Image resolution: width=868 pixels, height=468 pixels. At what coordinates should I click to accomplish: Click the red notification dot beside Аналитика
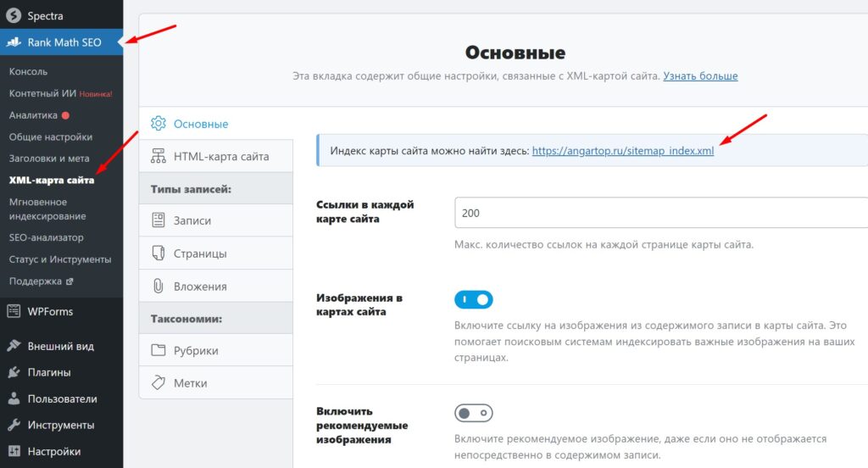pyautogui.click(x=65, y=115)
